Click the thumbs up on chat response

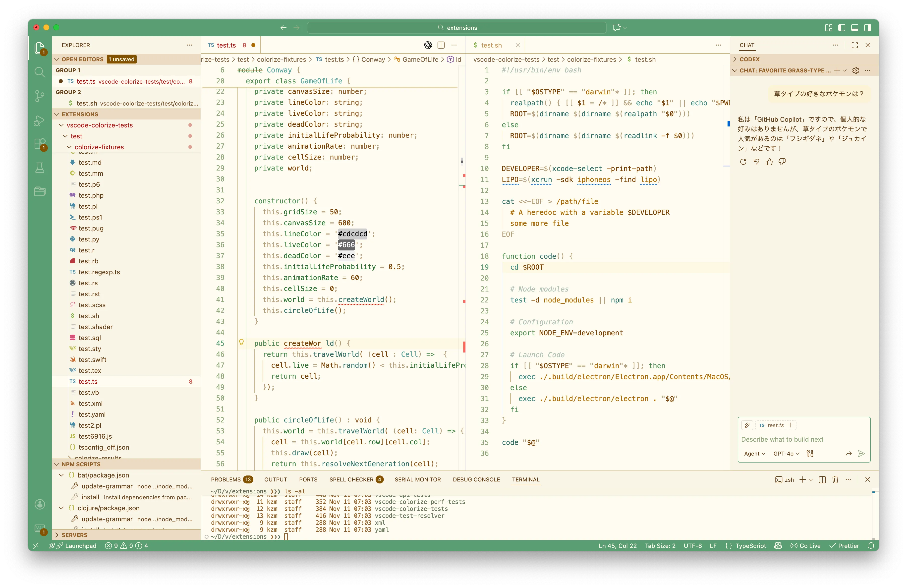tap(769, 162)
